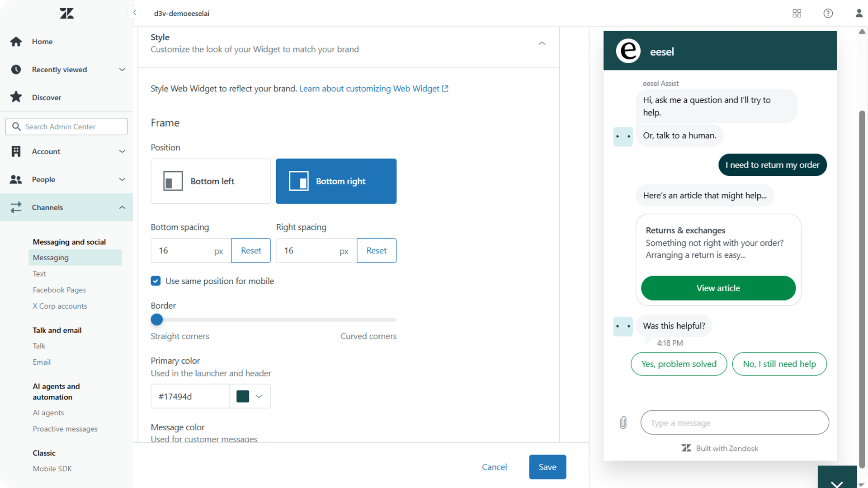Screen dimensions: 868x488
Task: Click the Recently viewed clock icon
Action: (16, 70)
